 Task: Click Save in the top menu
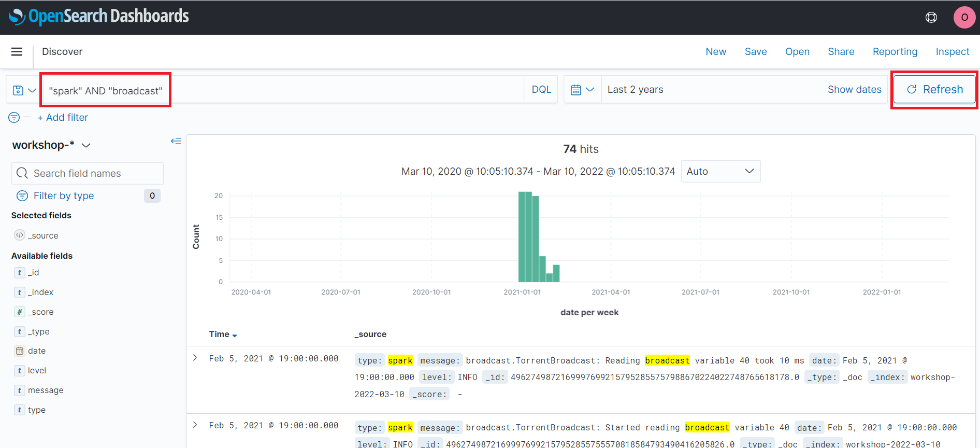pyautogui.click(x=756, y=51)
